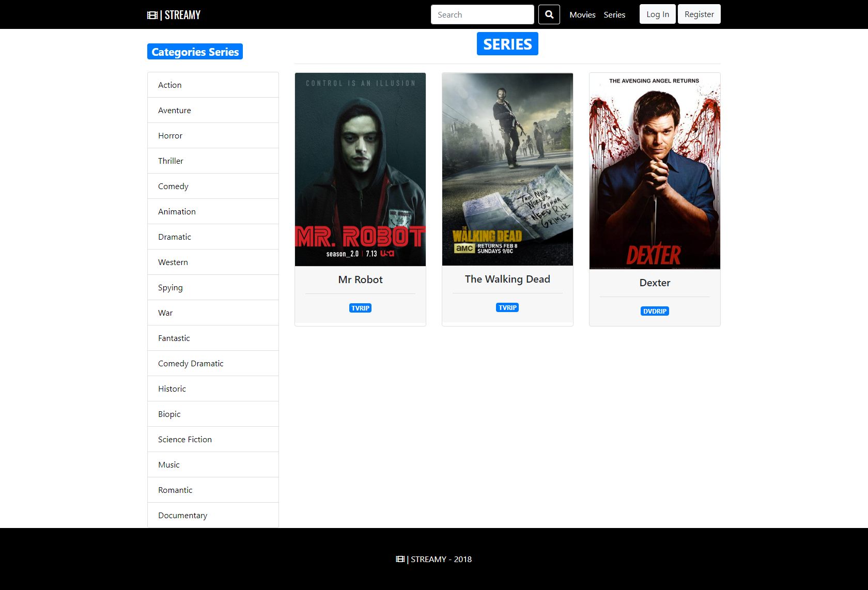The width and height of the screenshot is (868, 590).
Task: Open the Documentary category
Action: [213, 515]
